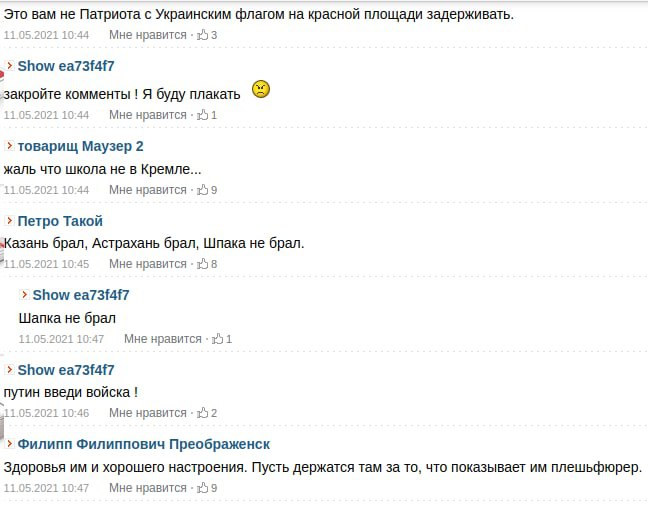Click red arrow beside Филипп Филиппович Преображенск
The width and height of the screenshot is (648, 509).
[x=10, y=444]
